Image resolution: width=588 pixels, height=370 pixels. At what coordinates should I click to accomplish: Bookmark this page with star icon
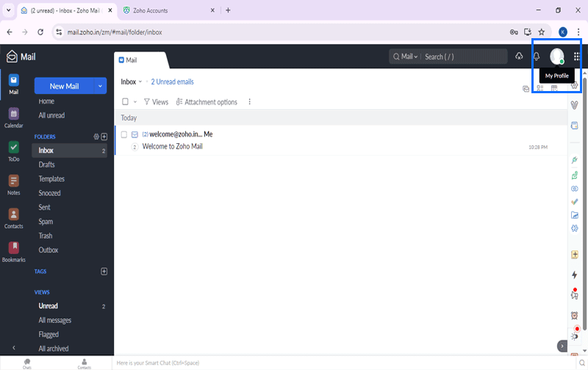(541, 32)
